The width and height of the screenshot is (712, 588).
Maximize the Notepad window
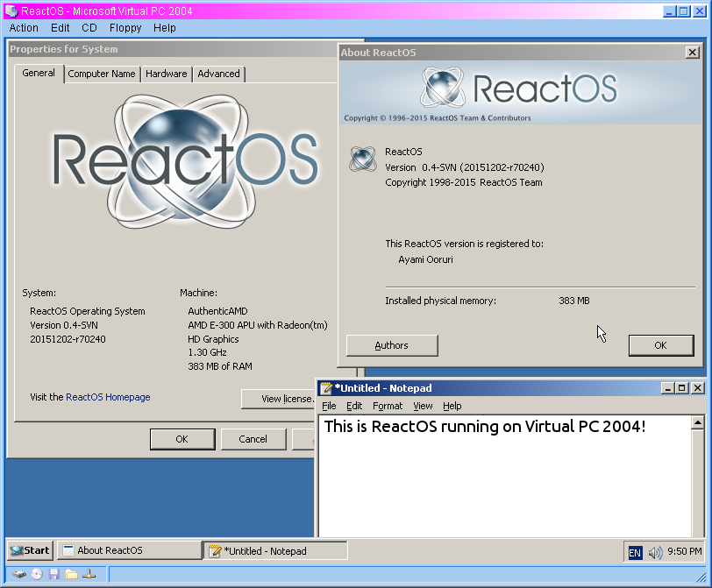pos(681,388)
